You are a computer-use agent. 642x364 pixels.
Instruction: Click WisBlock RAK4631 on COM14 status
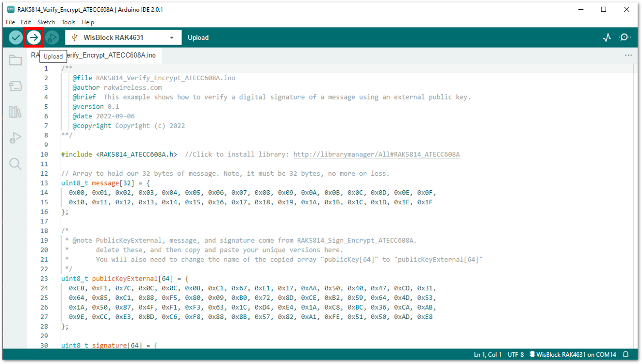[x=573, y=355]
